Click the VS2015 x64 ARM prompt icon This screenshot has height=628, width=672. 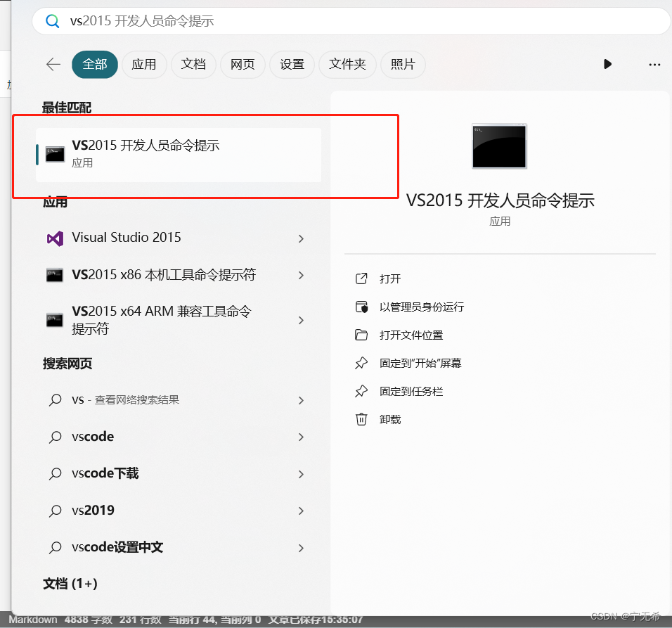tap(55, 320)
